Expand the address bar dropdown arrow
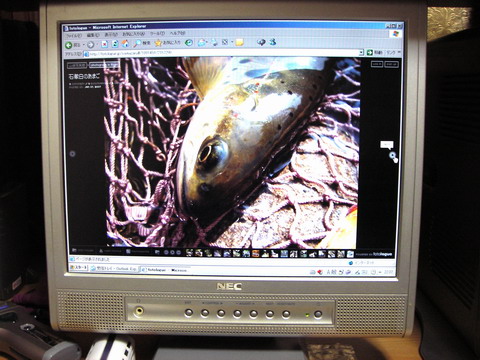 pyautogui.click(x=361, y=53)
